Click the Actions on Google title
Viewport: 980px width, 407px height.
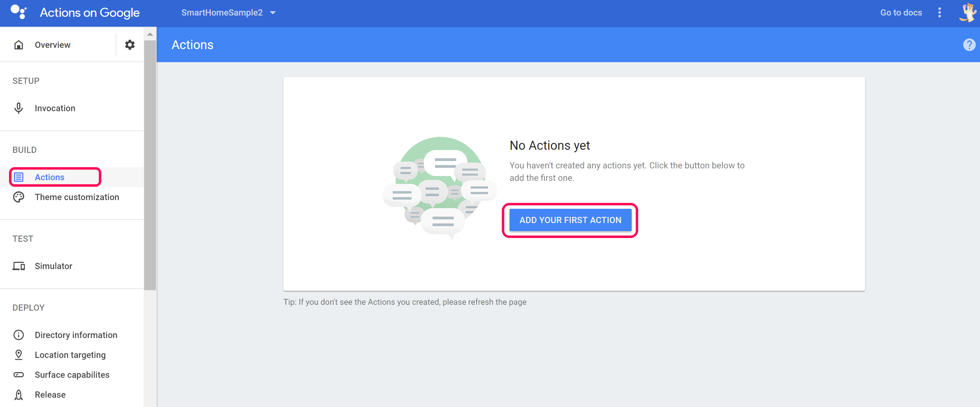point(90,12)
